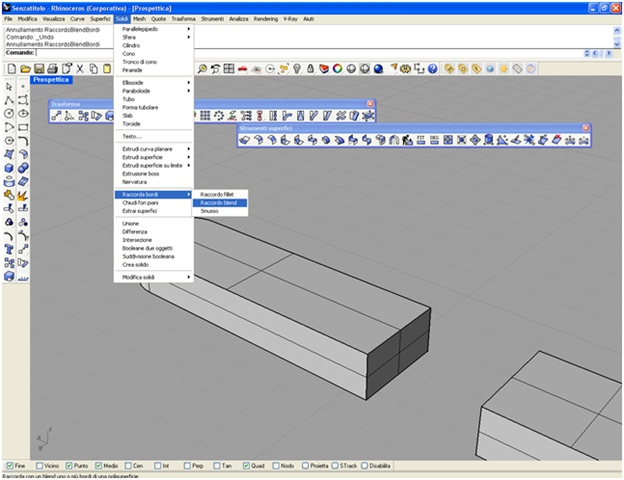Click the first icon in Strumenti superfici
624x480 pixels.
245,140
